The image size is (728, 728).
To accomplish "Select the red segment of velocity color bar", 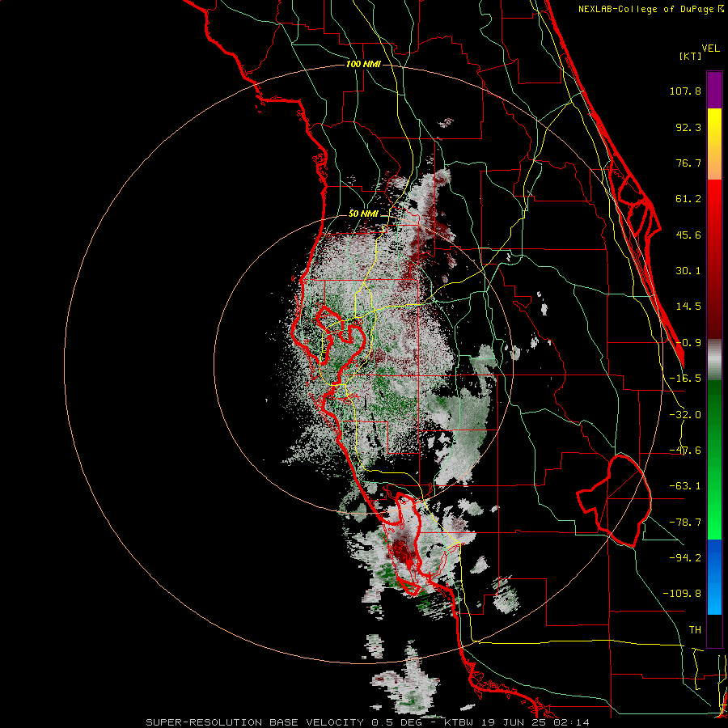I will click(714, 259).
